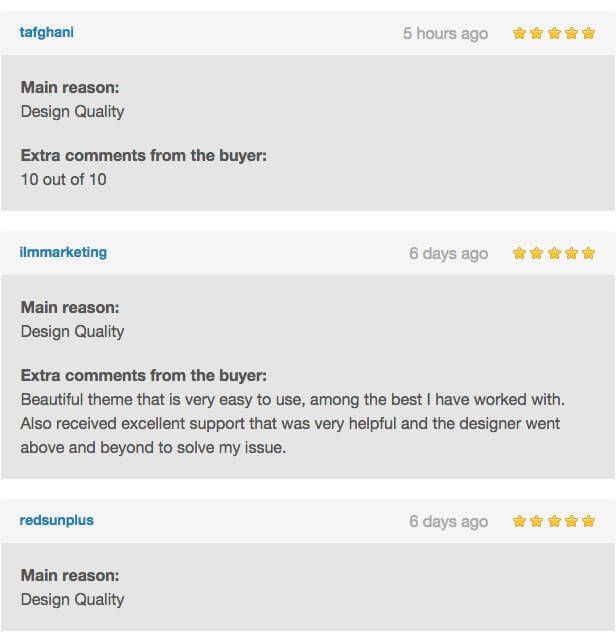Click the second star in redsunplus's rating
This screenshot has width=616, height=640.
click(537, 521)
